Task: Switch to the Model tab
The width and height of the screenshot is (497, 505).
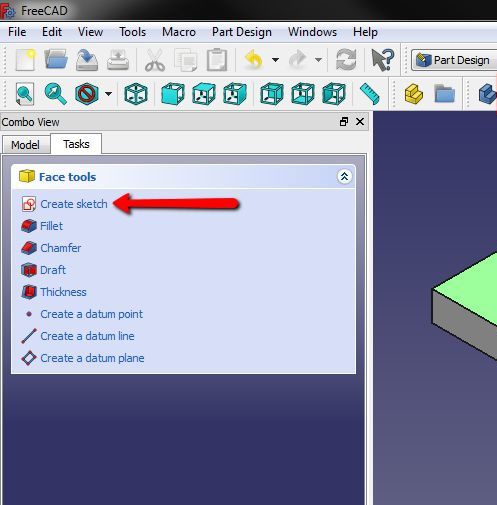Action: 25,145
